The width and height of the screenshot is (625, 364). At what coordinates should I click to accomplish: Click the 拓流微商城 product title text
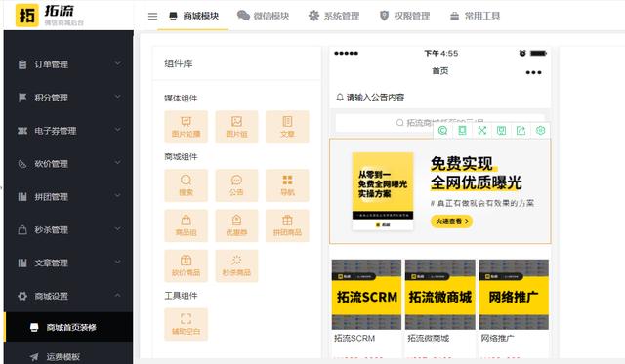[428, 338]
